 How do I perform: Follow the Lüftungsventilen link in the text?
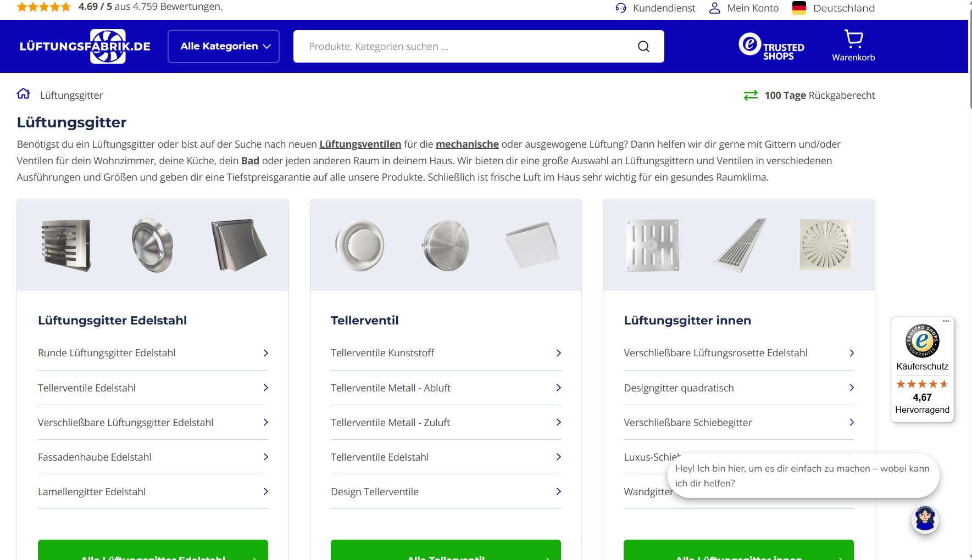coord(360,144)
